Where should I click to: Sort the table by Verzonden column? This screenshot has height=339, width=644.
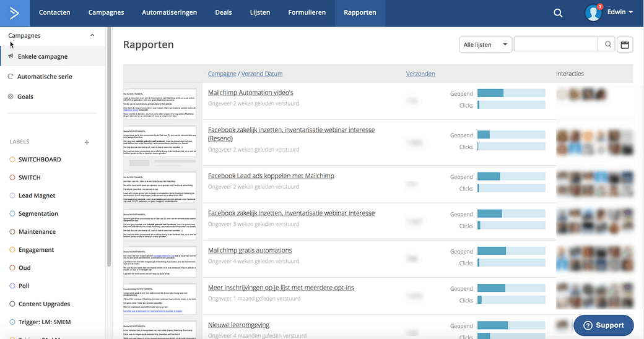point(420,74)
